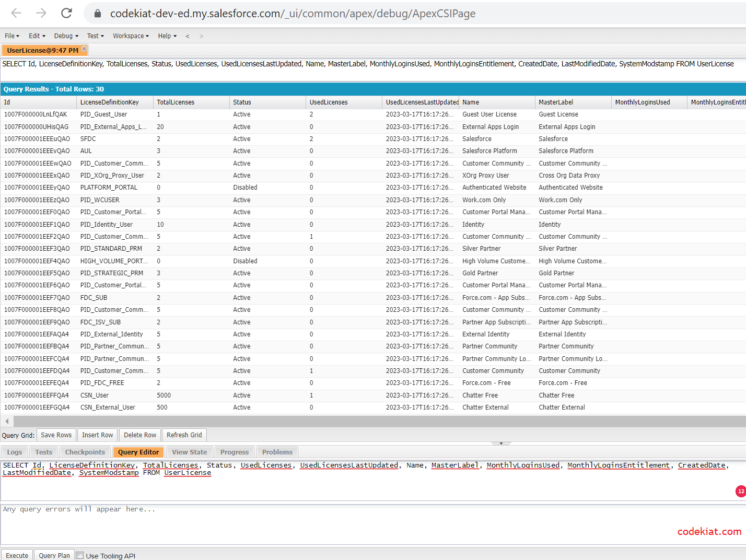Select the Chatter External name cell
746x560 pixels.
click(497, 407)
